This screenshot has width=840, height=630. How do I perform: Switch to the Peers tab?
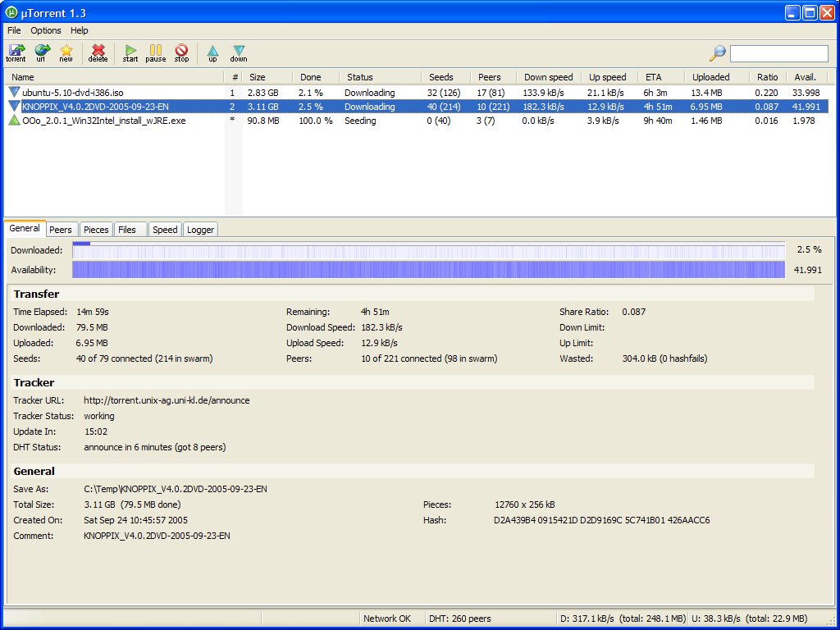61,230
